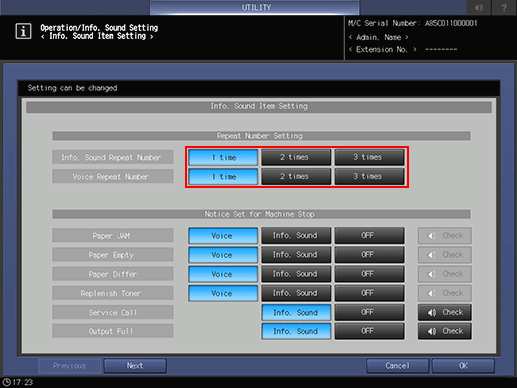Open help with the question mark icon
Viewport: 517px width, 388px height.
pos(504,7)
